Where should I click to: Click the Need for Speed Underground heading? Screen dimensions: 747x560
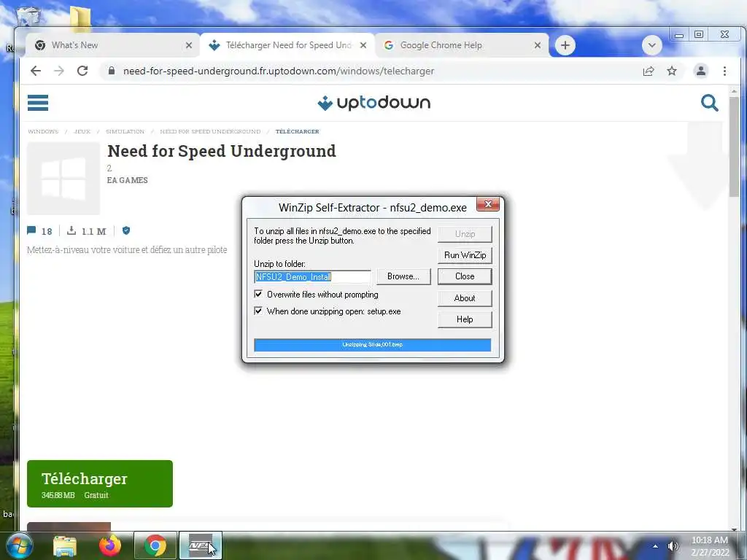[222, 151]
